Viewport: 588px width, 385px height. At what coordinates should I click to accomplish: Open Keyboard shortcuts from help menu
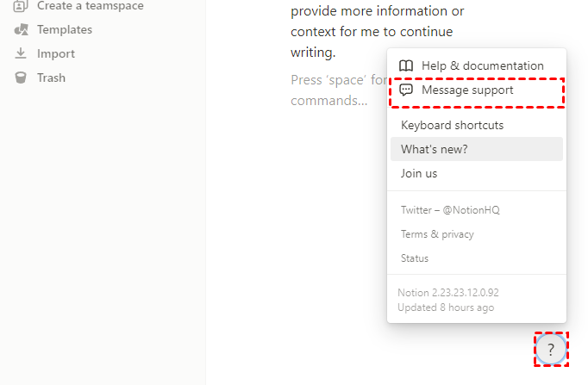click(x=452, y=125)
